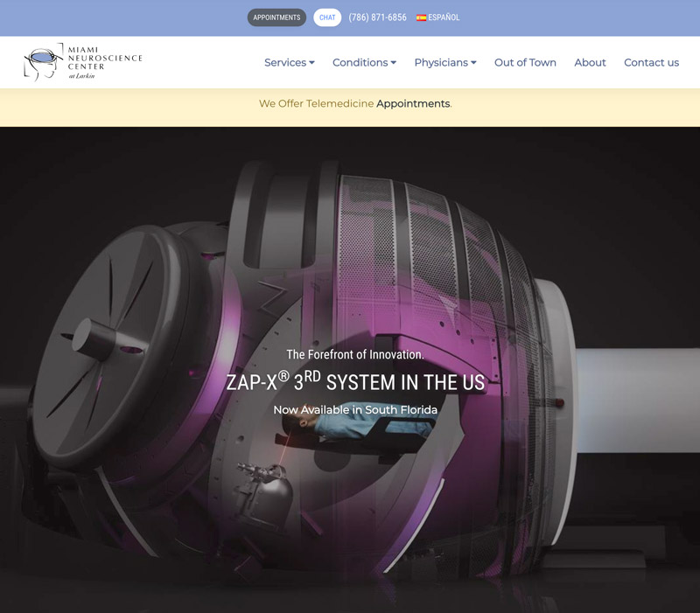Image resolution: width=700 pixels, height=613 pixels.
Task: Expand the Physicians dropdown menu
Action: [x=445, y=62]
